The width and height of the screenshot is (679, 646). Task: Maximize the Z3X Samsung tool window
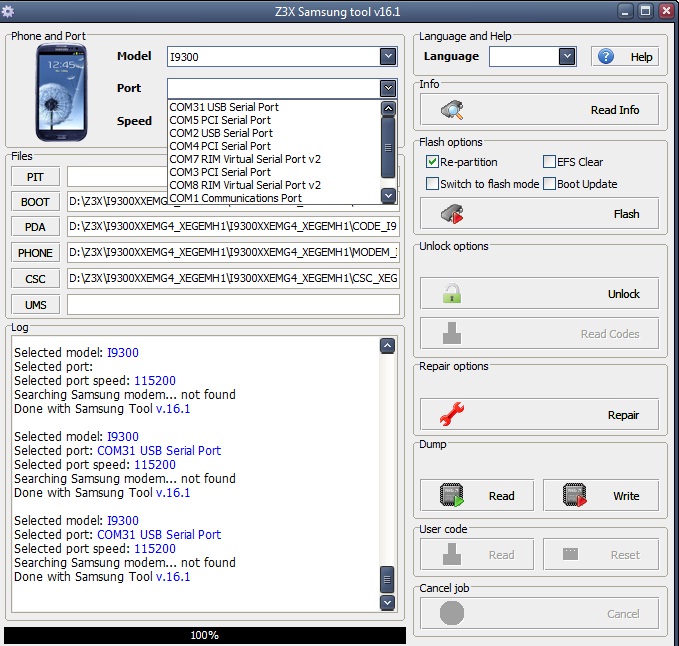click(645, 11)
